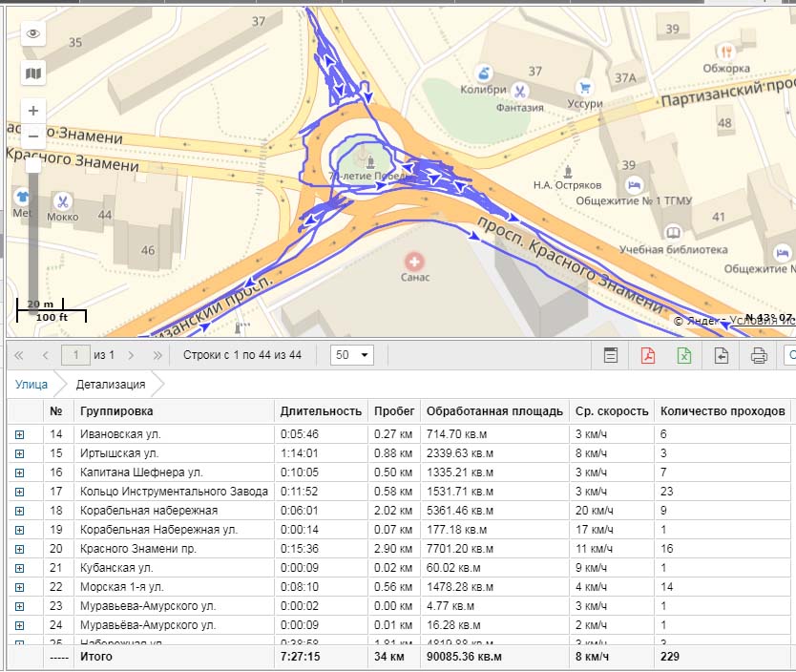Expand row 17 Кольцо Инструментального Завода
This screenshot has width=796, height=672.
(18, 492)
